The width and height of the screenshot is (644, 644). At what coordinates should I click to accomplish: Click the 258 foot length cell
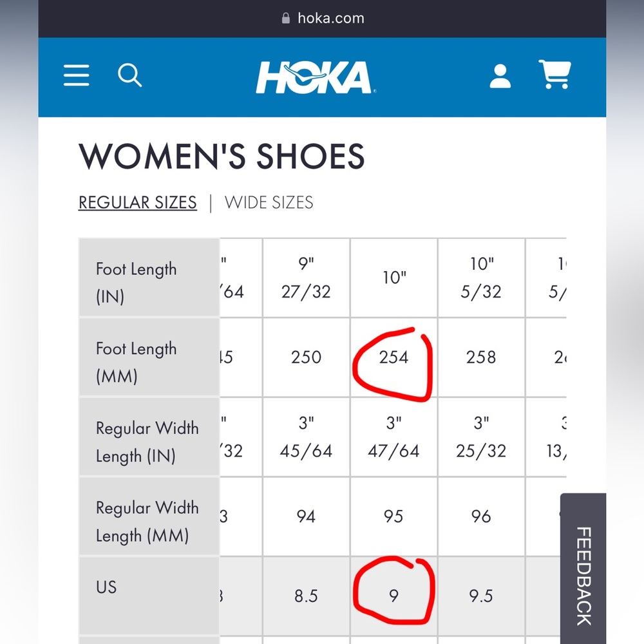pyautogui.click(x=481, y=357)
